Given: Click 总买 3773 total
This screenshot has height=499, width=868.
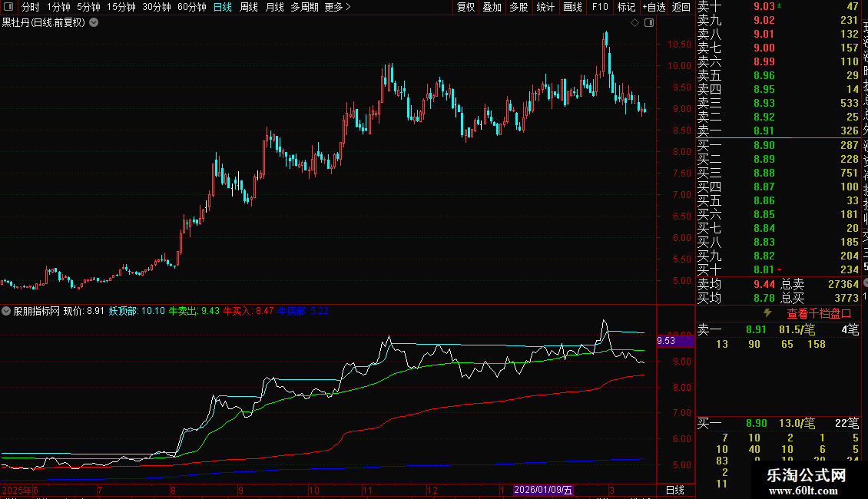Looking at the screenshot, I should click(x=820, y=298).
